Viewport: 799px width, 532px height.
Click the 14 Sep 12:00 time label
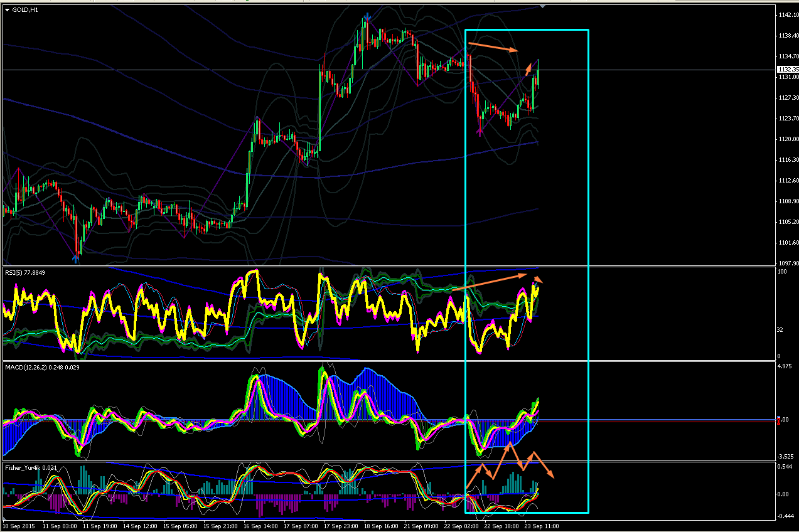pyautogui.click(x=139, y=526)
